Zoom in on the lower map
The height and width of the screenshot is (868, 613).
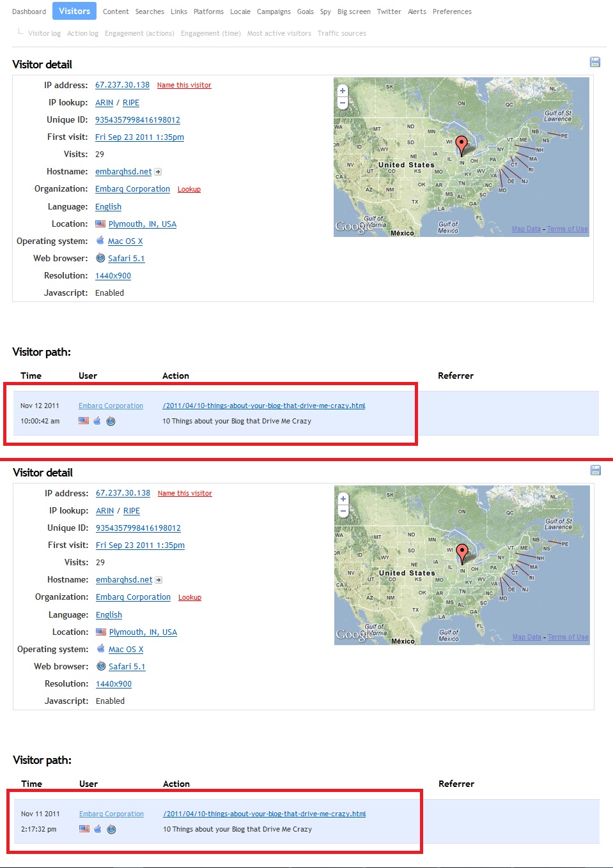click(x=343, y=499)
